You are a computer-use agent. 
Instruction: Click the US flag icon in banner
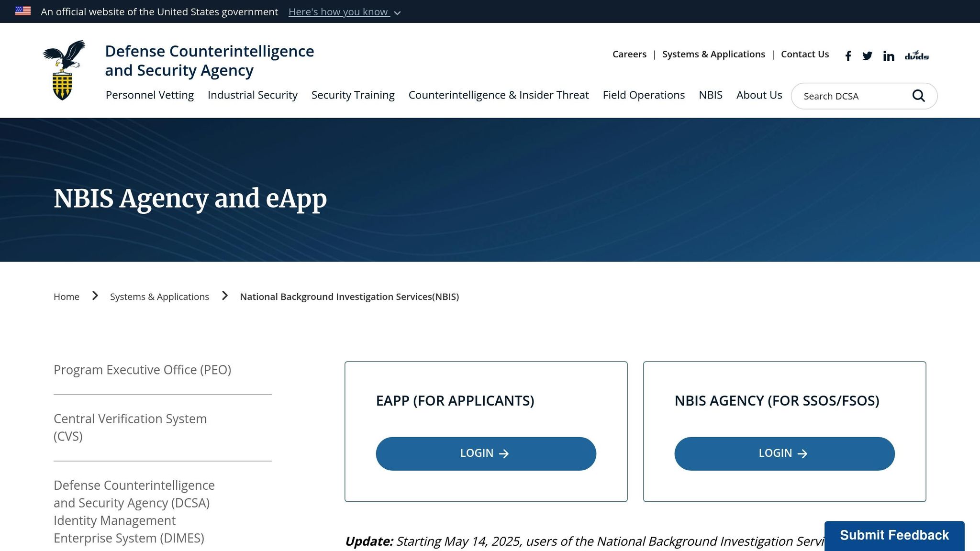point(23,11)
